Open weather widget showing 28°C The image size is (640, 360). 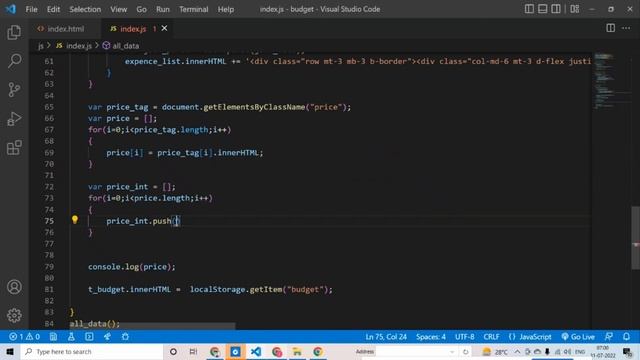click(x=495, y=351)
